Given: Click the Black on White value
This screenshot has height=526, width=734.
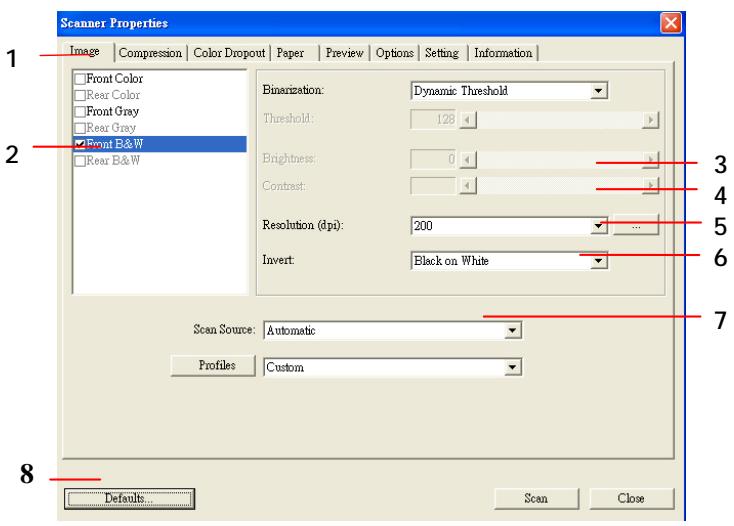Looking at the screenshot, I should 451,261.
